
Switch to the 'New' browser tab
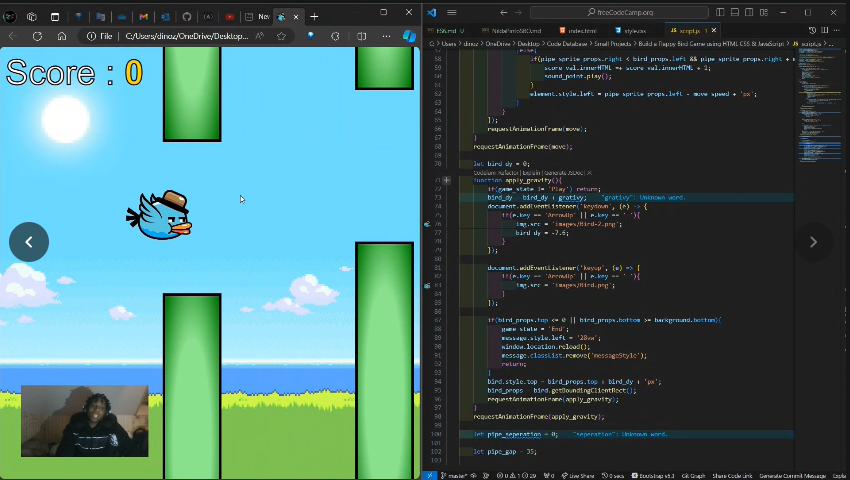(257, 17)
